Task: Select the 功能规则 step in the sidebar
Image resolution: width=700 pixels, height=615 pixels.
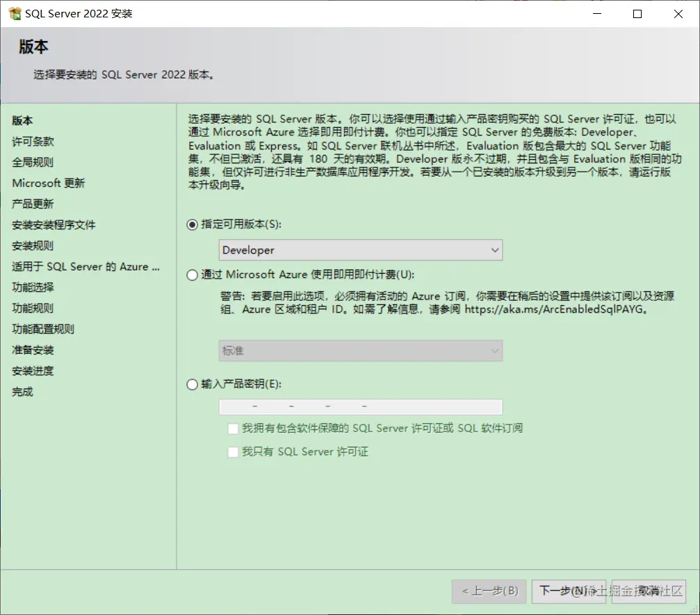Action: tap(33, 308)
